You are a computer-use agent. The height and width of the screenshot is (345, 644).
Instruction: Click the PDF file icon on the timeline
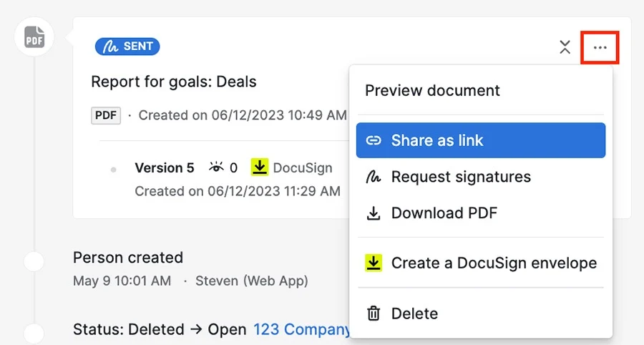click(34, 37)
